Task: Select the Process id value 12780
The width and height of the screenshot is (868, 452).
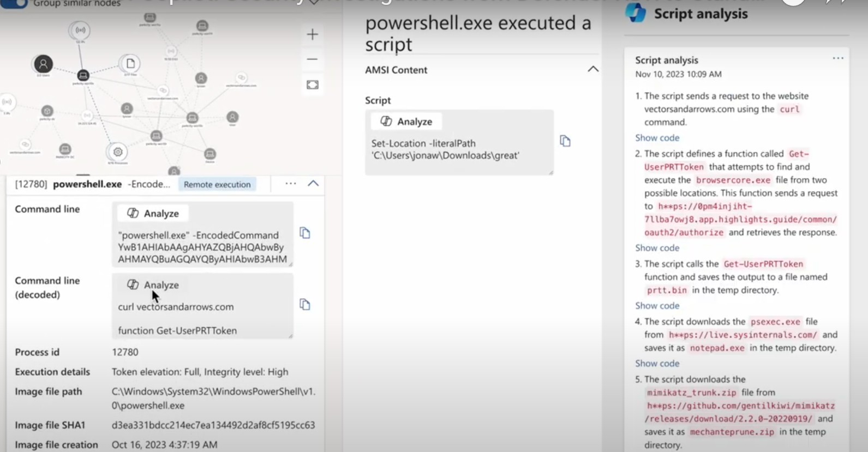Action: click(125, 352)
